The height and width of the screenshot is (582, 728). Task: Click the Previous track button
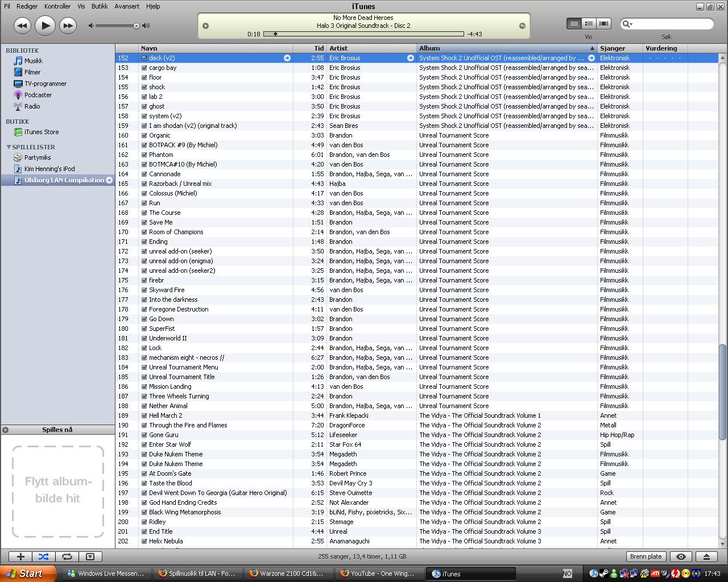pyautogui.click(x=22, y=26)
